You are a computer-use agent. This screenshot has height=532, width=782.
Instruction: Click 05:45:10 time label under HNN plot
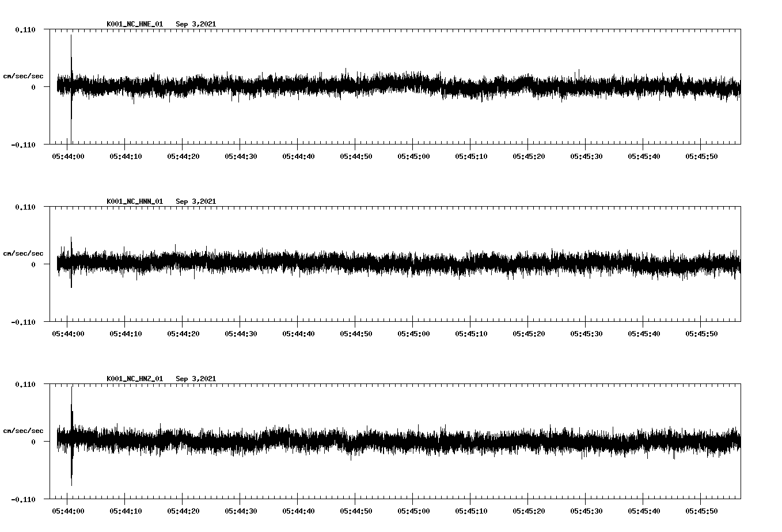[x=472, y=333]
